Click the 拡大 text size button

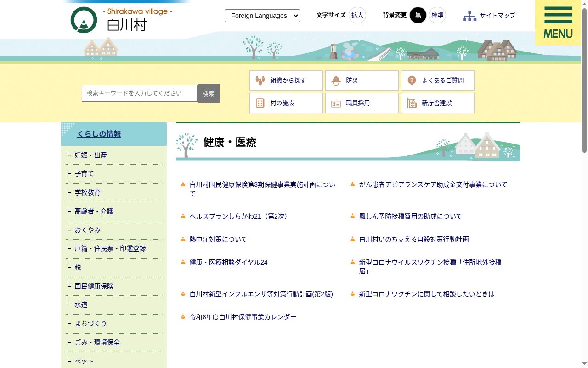coord(357,15)
